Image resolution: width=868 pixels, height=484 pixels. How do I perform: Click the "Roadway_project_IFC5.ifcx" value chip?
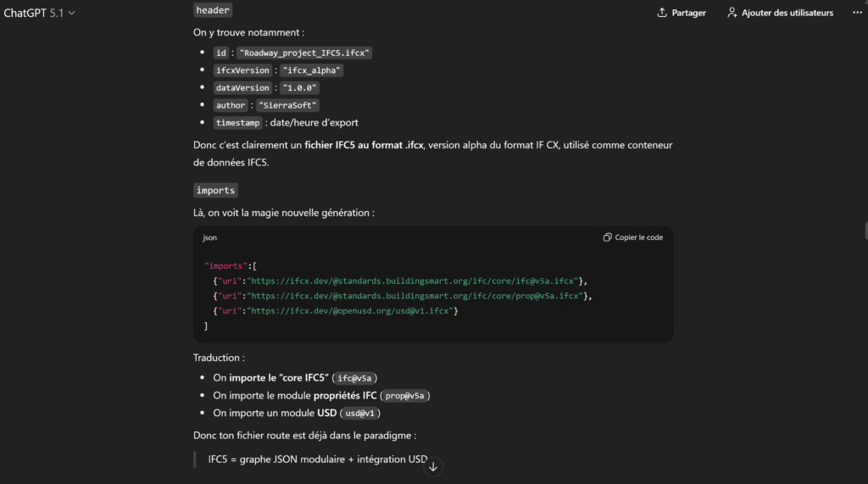304,53
